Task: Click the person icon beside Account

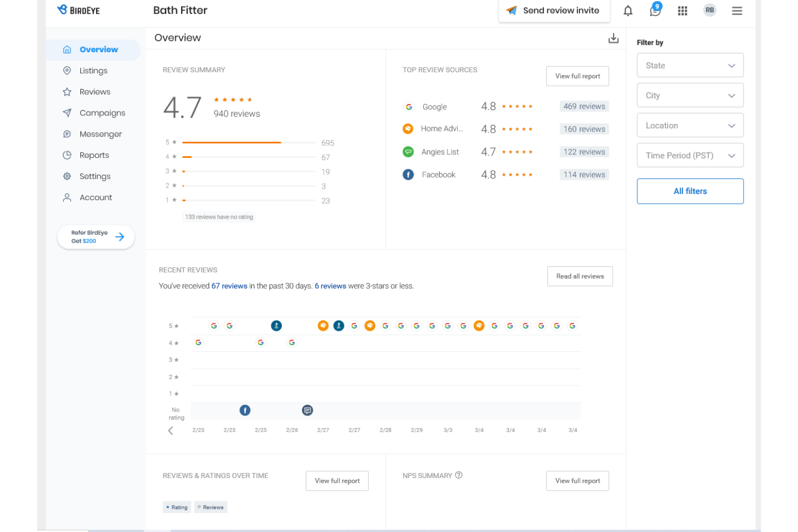Action: pos(67,197)
